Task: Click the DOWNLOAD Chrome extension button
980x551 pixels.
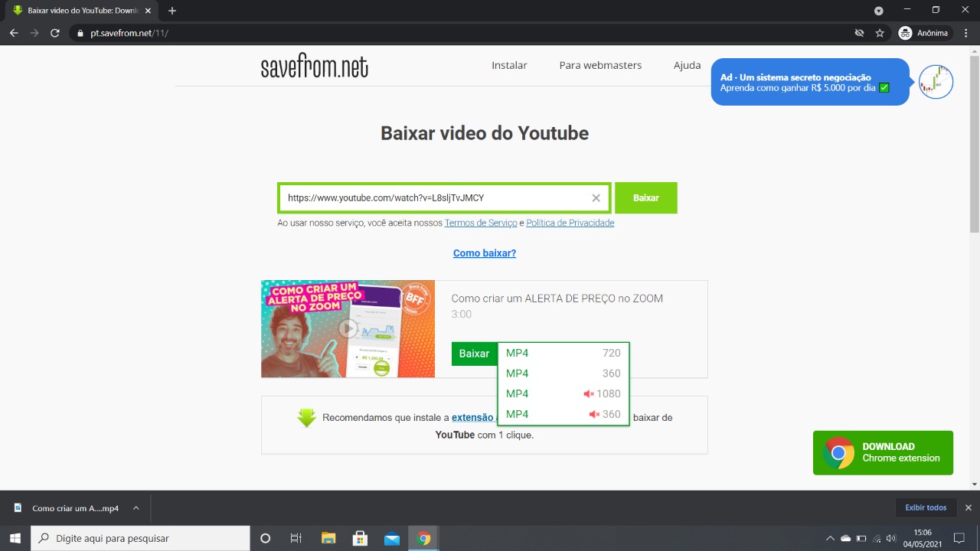Action: (883, 452)
